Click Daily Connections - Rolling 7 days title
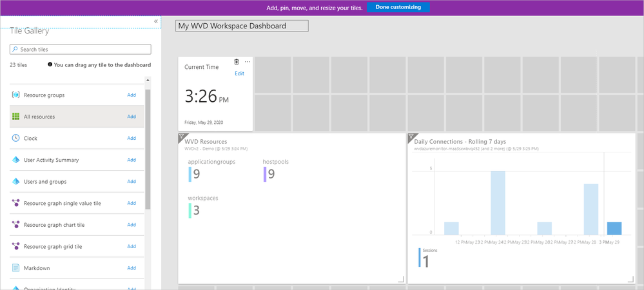644x290 pixels. pyautogui.click(x=460, y=142)
